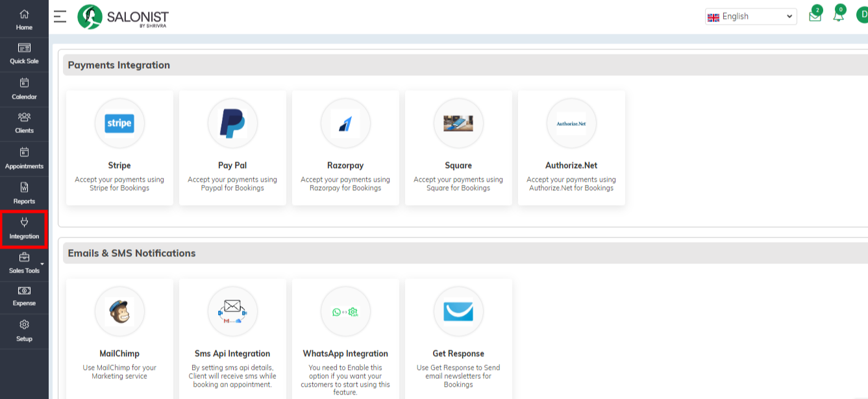Image resolution: width=868 pixels, height=399 pixels.
Task: Click the Razorpay logo icon
Action: pyautogui.click(x=345, y=123)
